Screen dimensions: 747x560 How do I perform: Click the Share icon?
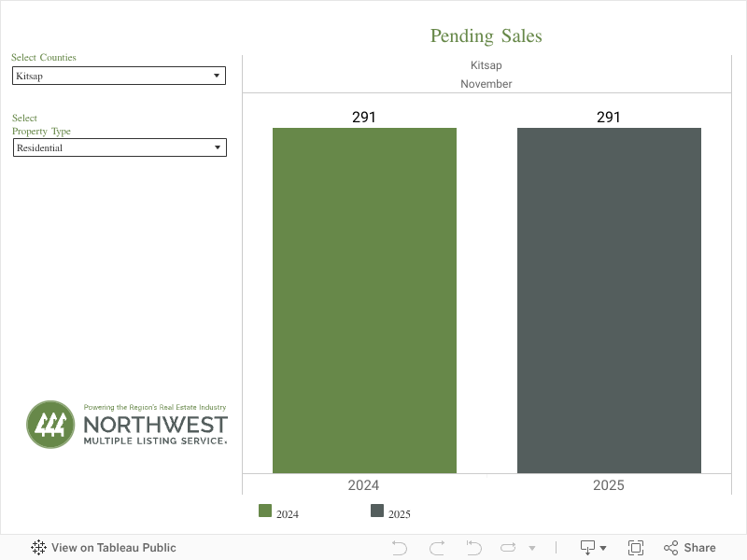(x=690, y=548)
